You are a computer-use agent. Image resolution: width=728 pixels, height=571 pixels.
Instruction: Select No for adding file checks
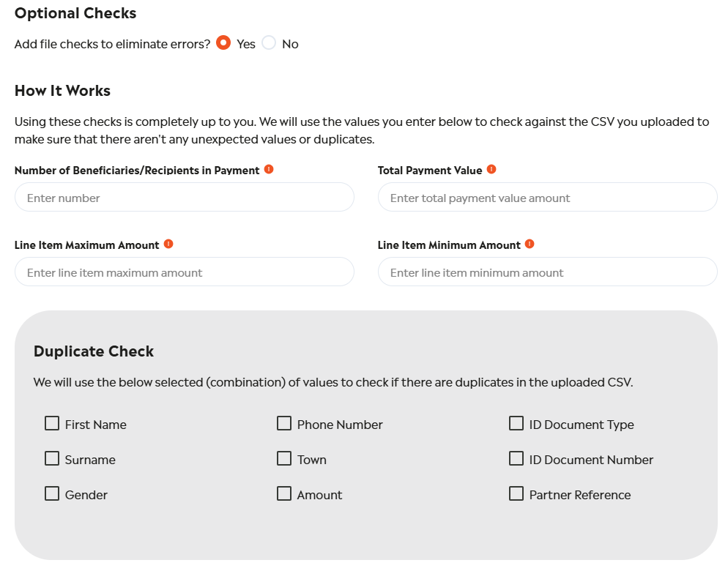pyautogui.click(x=269, y=43)
